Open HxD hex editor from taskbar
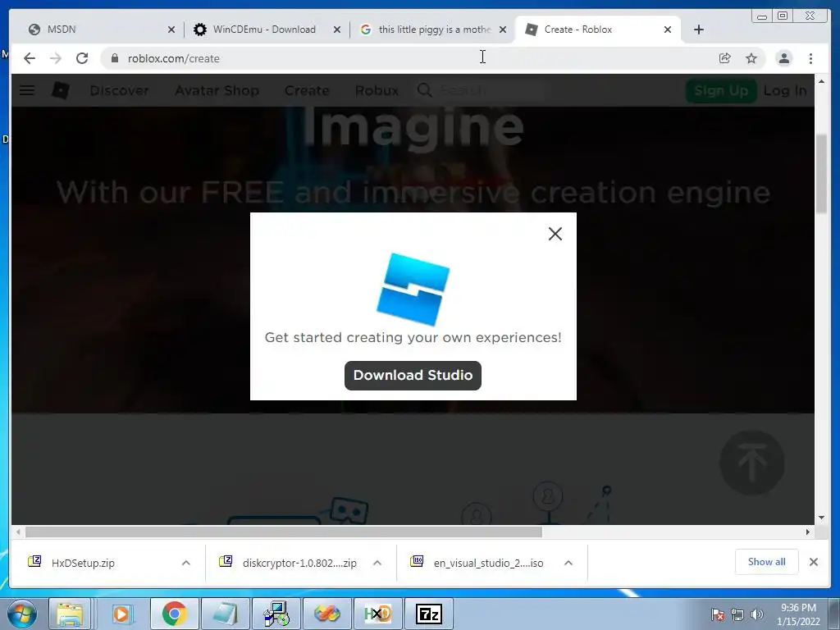Screen dimensions: 840x630 pyautogui.click(x=377, y=614)
